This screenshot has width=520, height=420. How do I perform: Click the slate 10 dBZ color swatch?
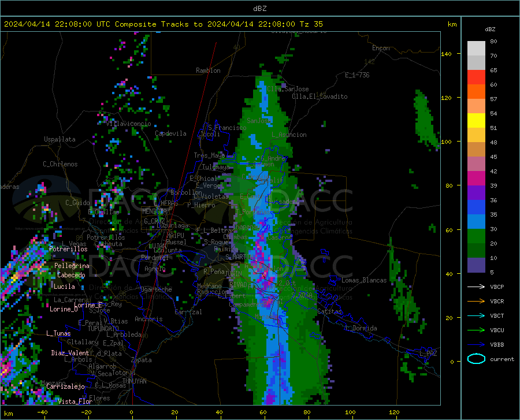476,265
